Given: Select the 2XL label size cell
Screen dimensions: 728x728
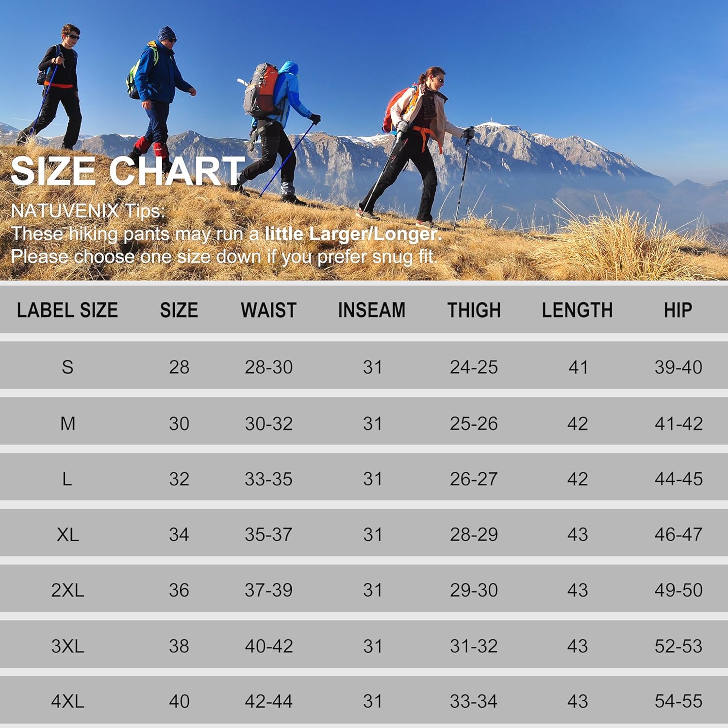Looking at the screenshot, I should (67, 590).
